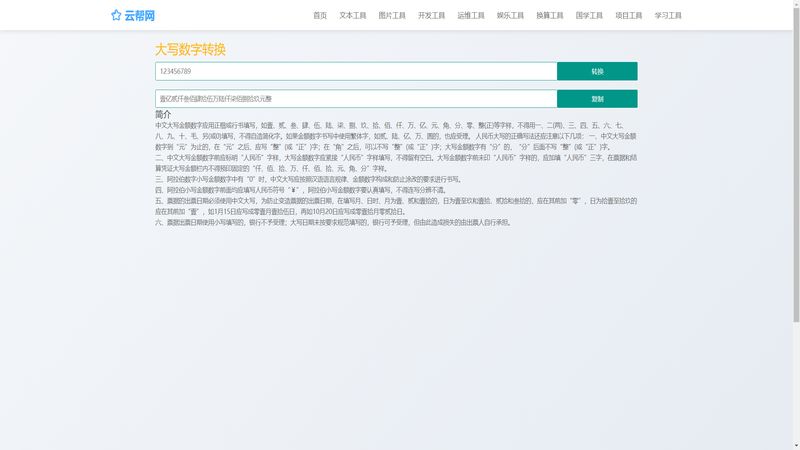
Task: Open 学习工具 in the top navigation
Action: (668, 16)
